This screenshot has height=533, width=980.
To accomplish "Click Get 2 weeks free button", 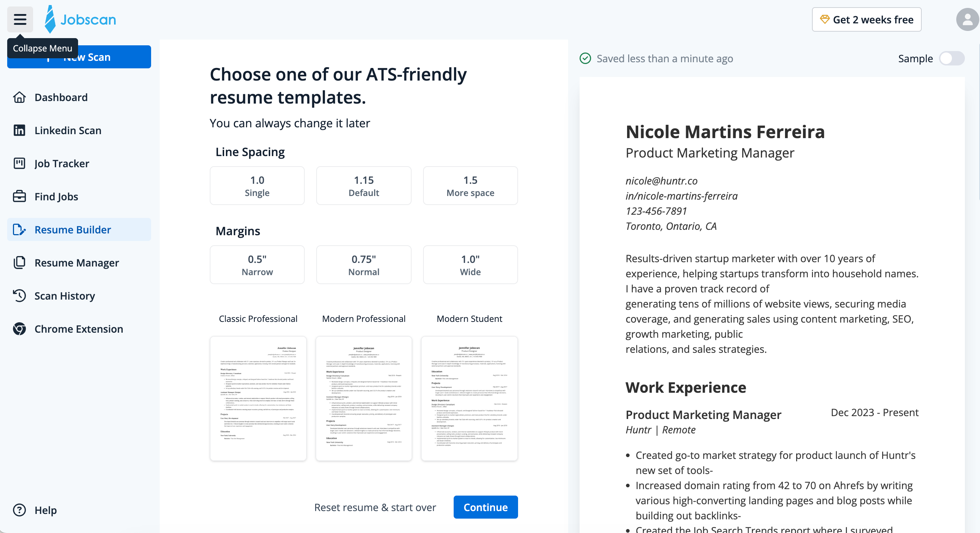I will pyautogui.click(x=866, y=19).
